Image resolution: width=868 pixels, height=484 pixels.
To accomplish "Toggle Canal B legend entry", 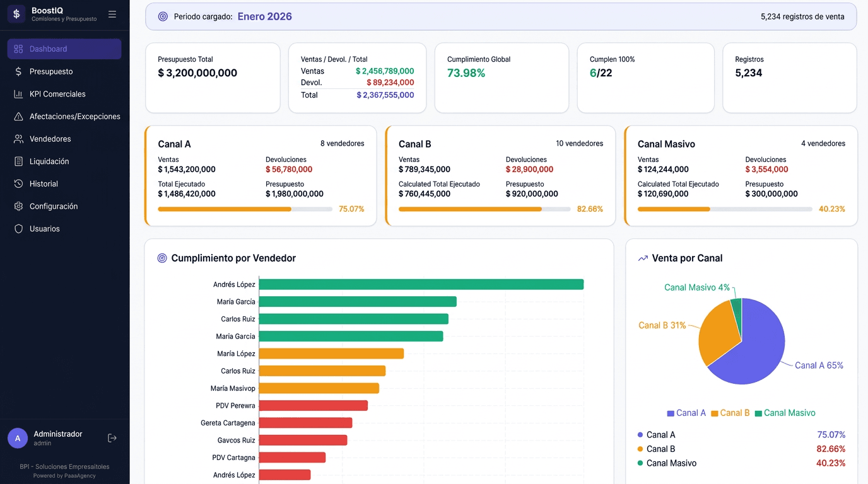I will [x=730, y=412].
